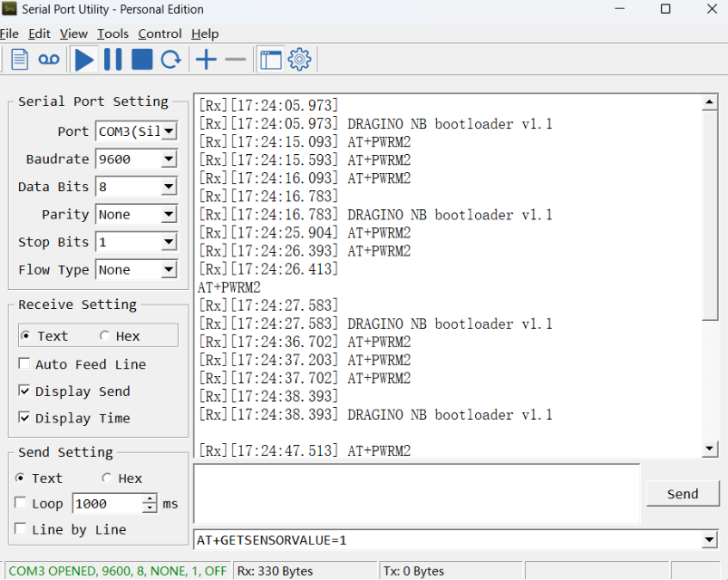The width and height of the screenshot is (728, 580).
Task: Click Tx: 0 Bytes status entry
Action: pos(413,571)
